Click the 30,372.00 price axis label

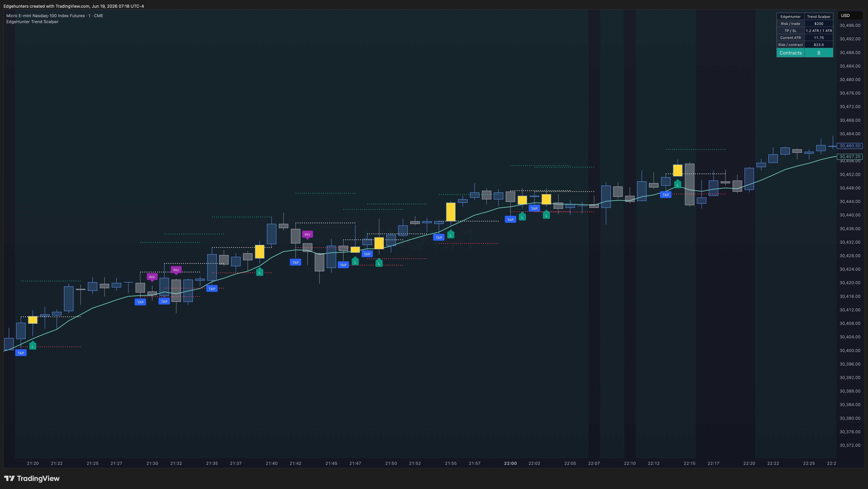tap(850, 445)
